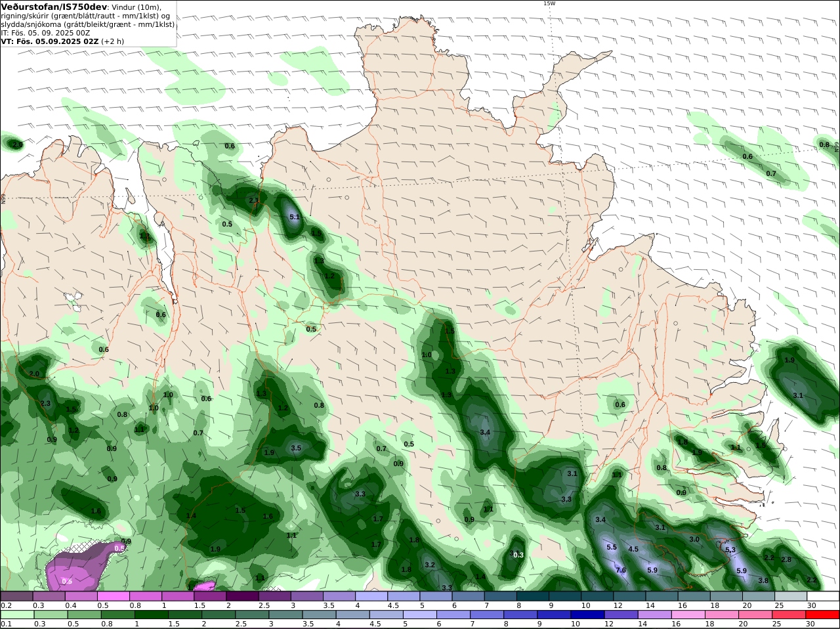Click the 0.2 label in the upper legend row

pyautogui.click(x=5, y=605)
